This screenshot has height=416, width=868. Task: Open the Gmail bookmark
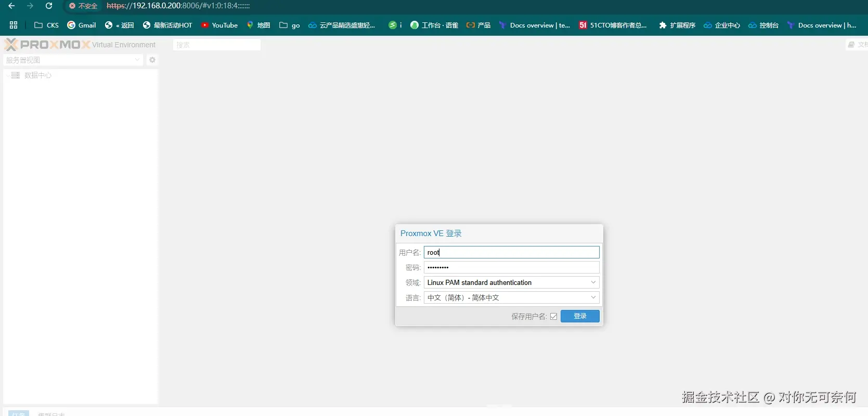pyautogui.click(x=82, y=25)
